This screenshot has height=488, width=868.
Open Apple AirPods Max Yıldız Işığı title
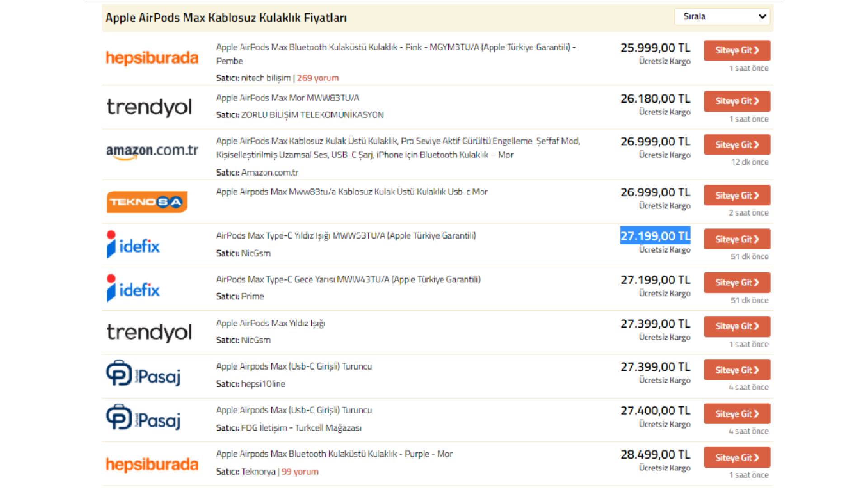pyautogui.click(x=270, y=323)
